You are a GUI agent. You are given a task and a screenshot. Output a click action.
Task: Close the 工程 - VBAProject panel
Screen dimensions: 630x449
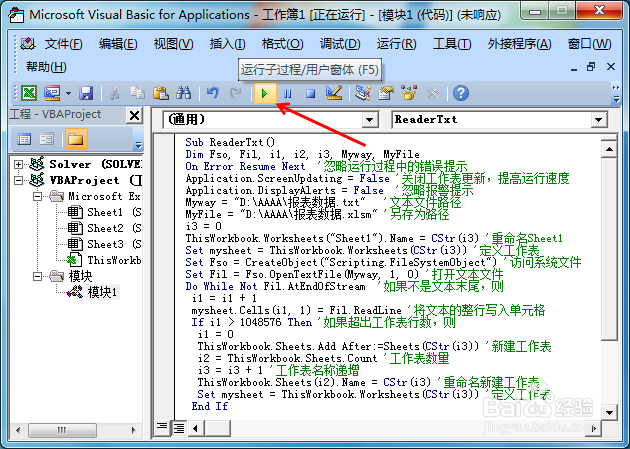click(x=134, y=116)
